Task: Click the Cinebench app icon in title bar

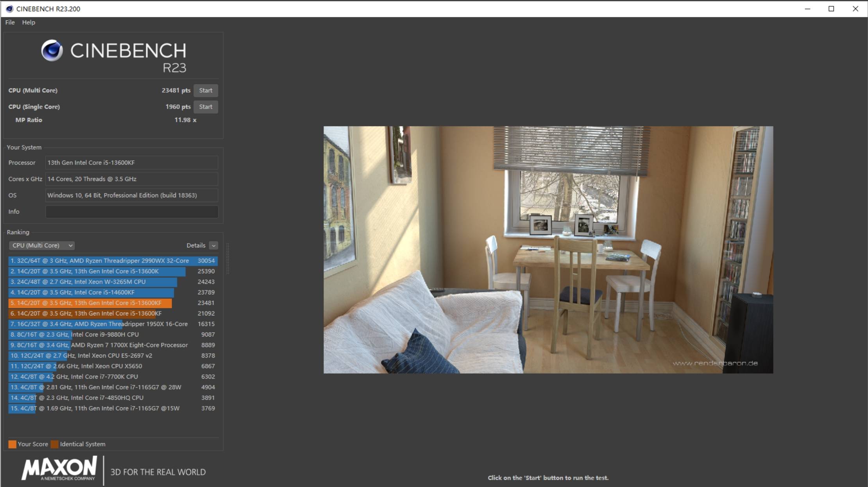Action: 9,9
